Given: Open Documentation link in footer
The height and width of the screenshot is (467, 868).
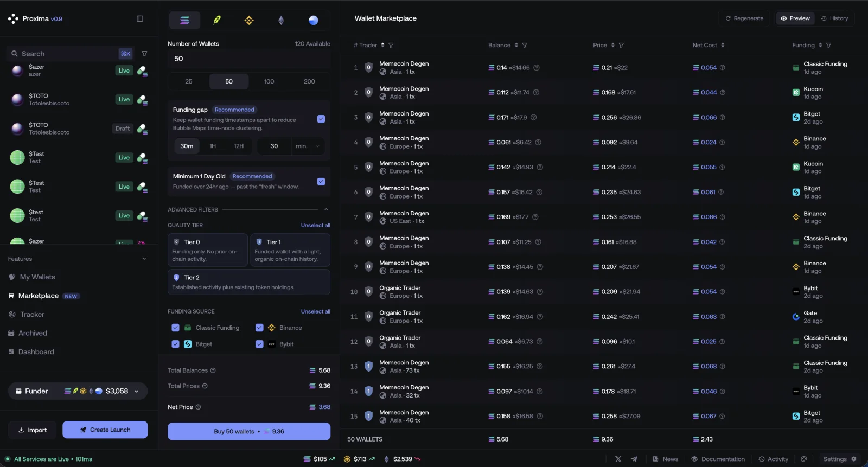Looking at the screenshot, I should 718,459.
